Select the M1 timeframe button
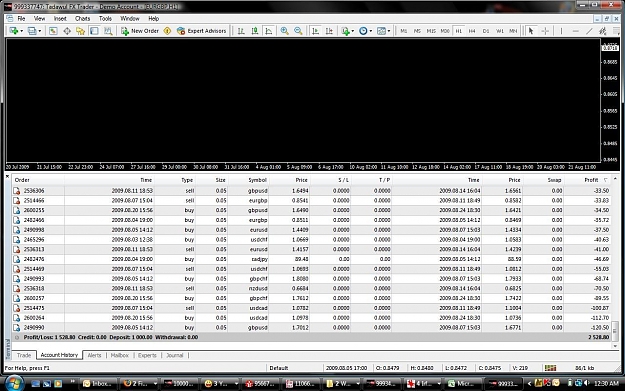 [403, 31]
